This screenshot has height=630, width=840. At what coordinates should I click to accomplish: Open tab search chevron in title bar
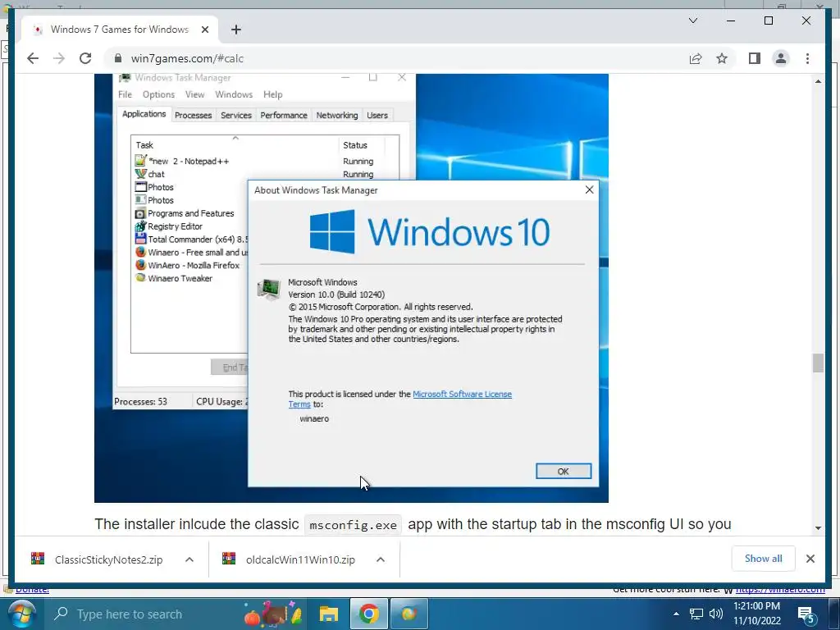(x=693, y=21)
